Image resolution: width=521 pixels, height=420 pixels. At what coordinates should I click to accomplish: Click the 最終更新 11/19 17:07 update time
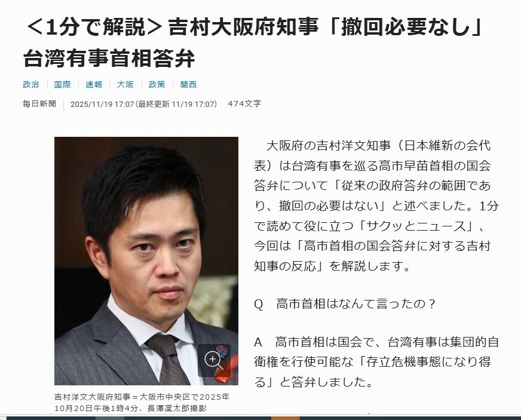(x=177, y=104)
